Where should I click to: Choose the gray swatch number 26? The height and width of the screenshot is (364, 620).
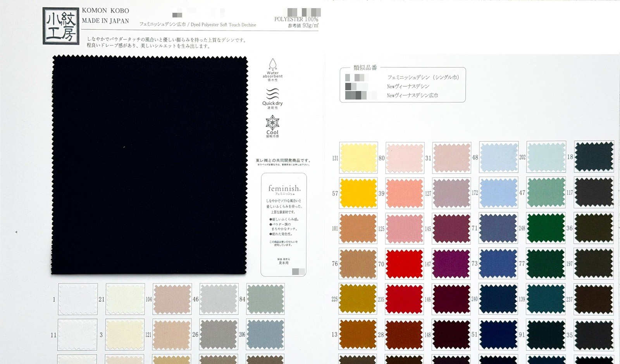click(x=219, y=334)
